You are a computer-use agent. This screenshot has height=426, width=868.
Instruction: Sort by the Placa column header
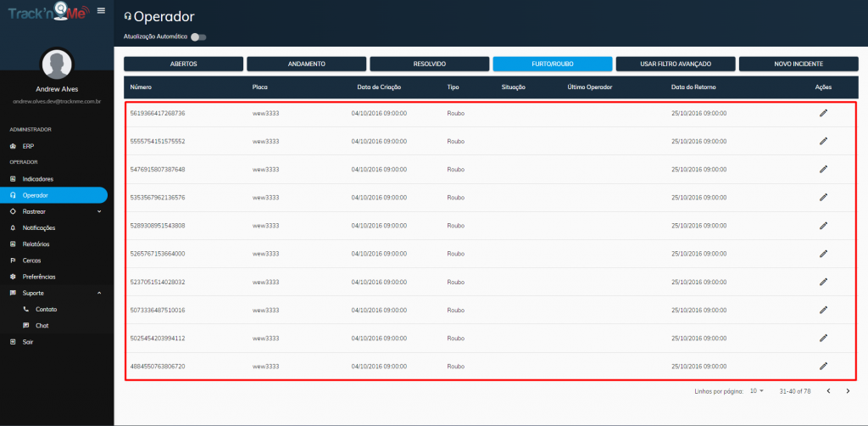[x=260, y=87]
